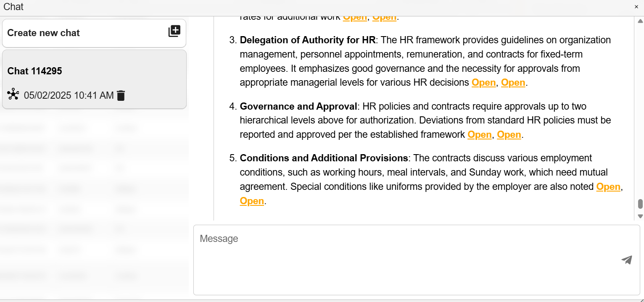644x302 pixels.
Task: Click the resize grip at window corner
Action: (x=641, y=299)
